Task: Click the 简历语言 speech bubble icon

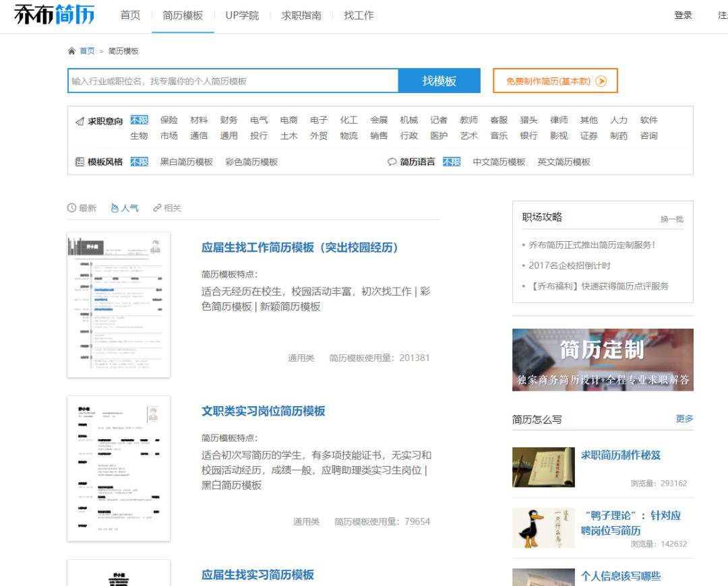Action: pyautogui.click(x=392, y=162)
